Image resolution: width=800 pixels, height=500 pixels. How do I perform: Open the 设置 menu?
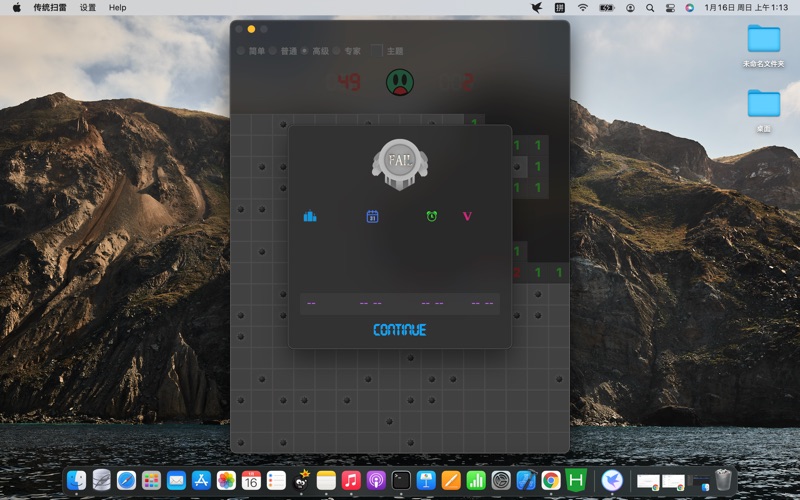point(88,7)
